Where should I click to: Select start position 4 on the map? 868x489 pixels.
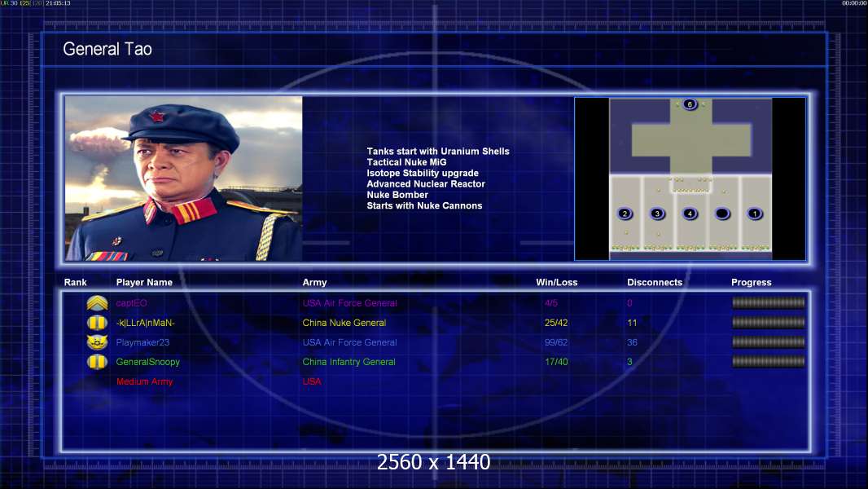(690, 214)
